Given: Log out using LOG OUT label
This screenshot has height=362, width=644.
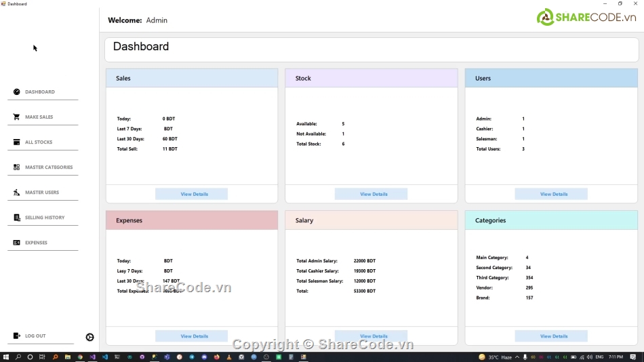Looking at the screenshot, I should click(35, 336).
